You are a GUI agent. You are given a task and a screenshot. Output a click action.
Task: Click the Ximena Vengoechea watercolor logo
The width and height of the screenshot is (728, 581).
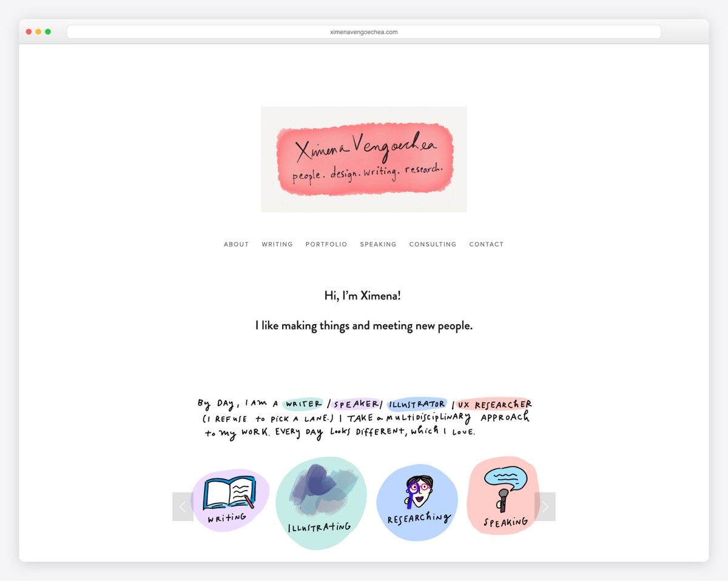point(363,159)
